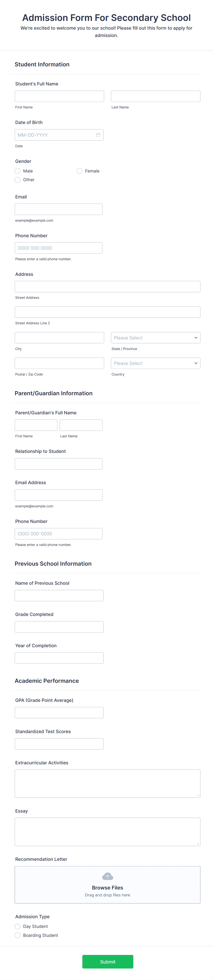
Task: Open the Country dropdown
Action: [x=155, y=363]
